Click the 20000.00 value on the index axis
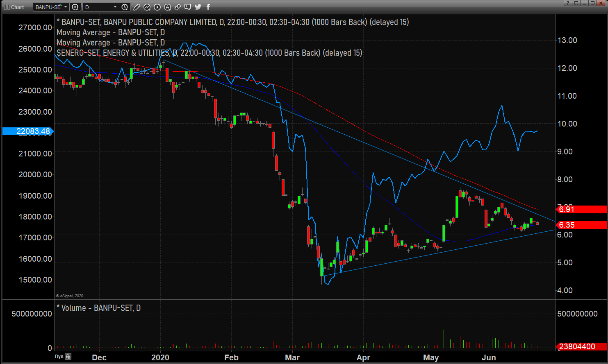The width and height of the screenshot is (608, 364). pyautogui.click(x=35, y=175)
